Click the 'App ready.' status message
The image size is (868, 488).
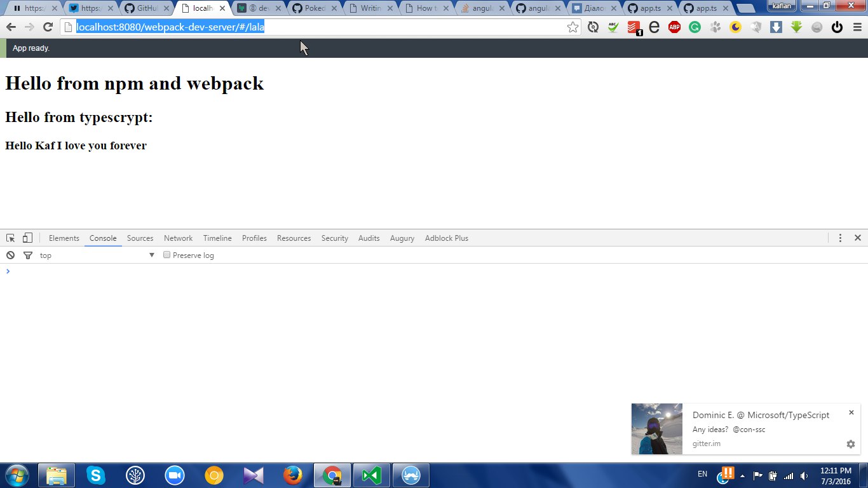click(x=31, y=48)
